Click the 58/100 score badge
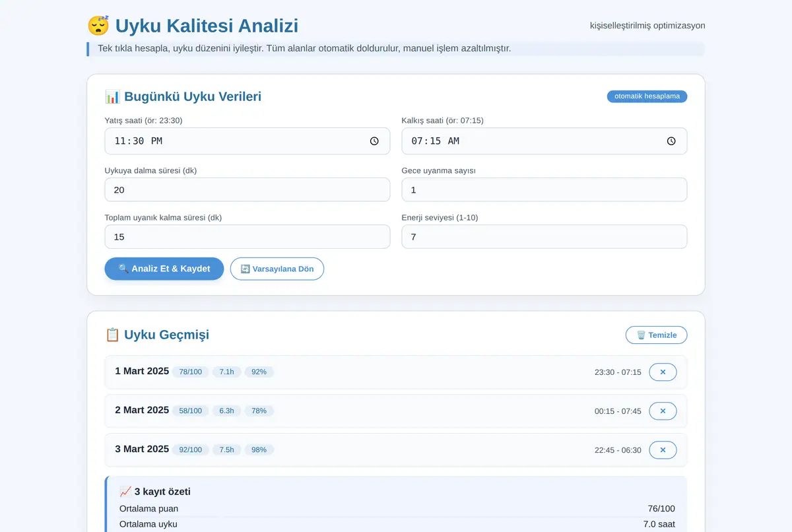Image resolution: width=792 pixels, height=532 pixels. (191, 411)
